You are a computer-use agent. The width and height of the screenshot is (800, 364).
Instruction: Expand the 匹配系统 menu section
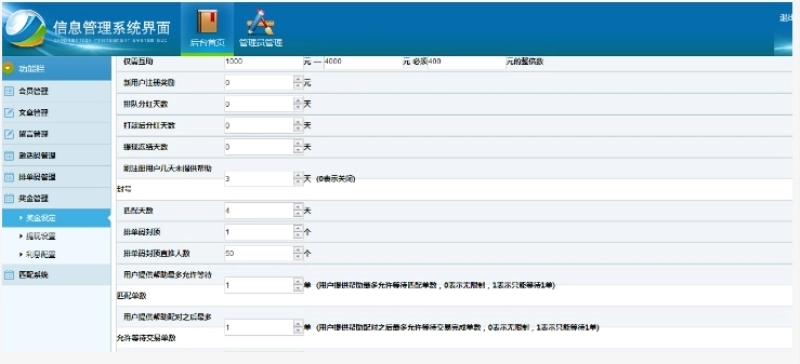[x=56, y=275]
